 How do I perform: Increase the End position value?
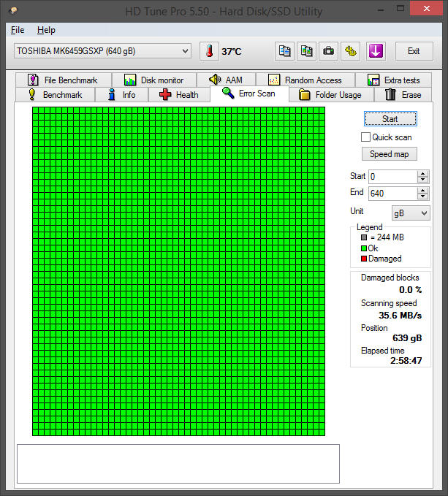pyautogui.click(x=422, y=190)
